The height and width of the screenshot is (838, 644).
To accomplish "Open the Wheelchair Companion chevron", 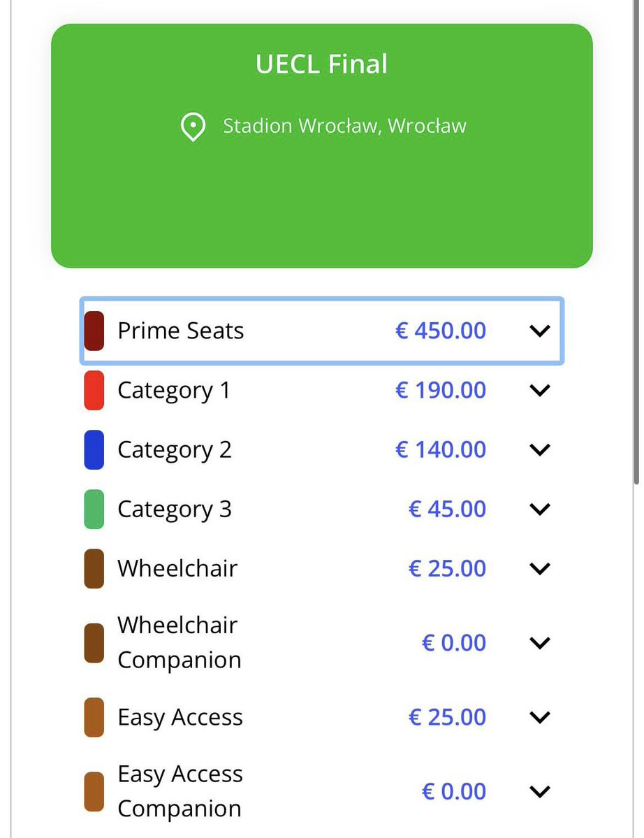I will point(540,642).
